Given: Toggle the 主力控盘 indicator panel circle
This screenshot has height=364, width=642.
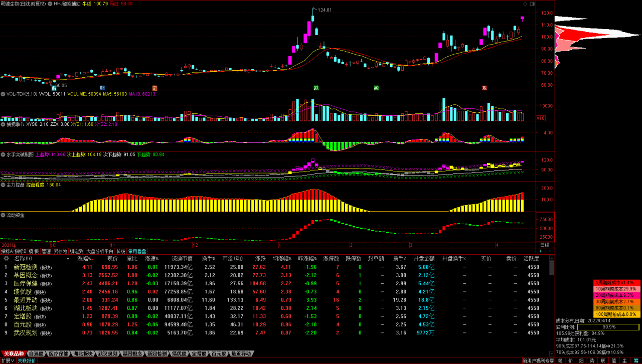Looking at the screenshot, I should click(x=3, y=185).
